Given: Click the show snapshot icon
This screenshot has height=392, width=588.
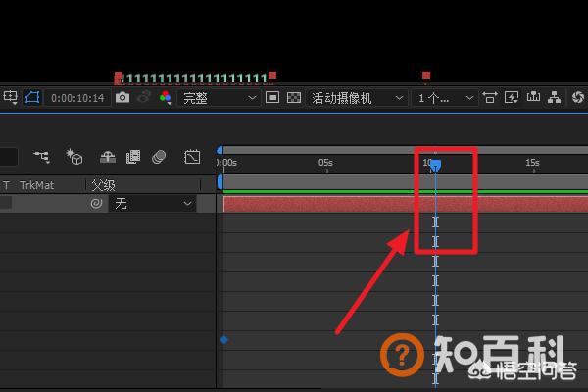Looking at the screenshot, I should click(144, 98).
